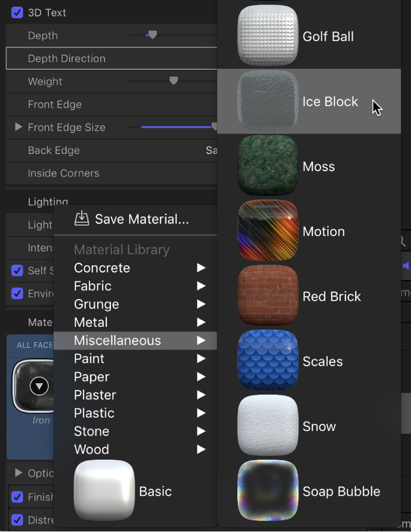Click the blue speaker icon on right edge
Image resolution: width=411 pixels, height=532 pixels.
coord(406,266)
